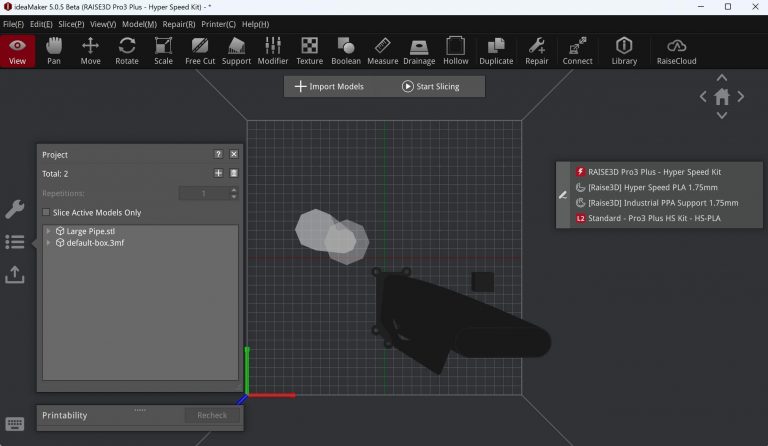Open the Help menu
The image size is (768, 446).
[255, 24]
